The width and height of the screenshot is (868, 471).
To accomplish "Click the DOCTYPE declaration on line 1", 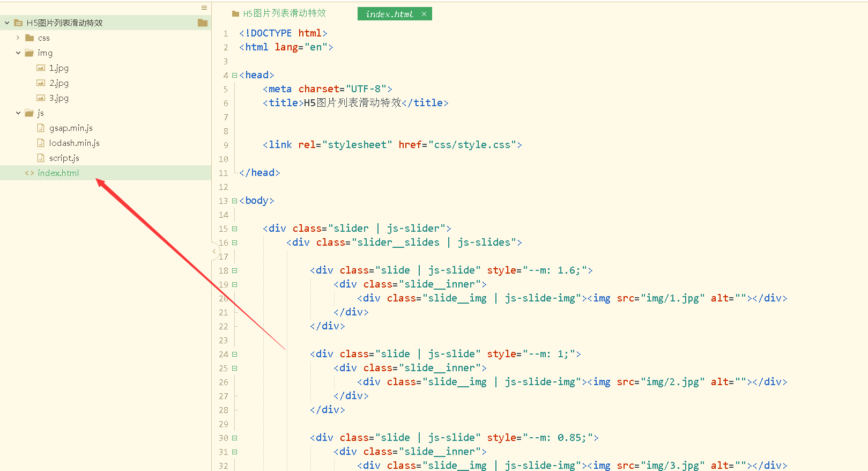I will 283,33.
